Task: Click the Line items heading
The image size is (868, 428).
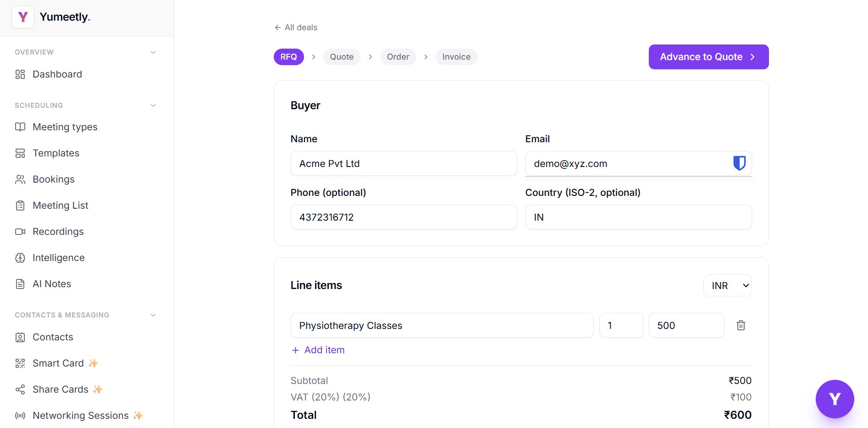Action: coord(316,285)
